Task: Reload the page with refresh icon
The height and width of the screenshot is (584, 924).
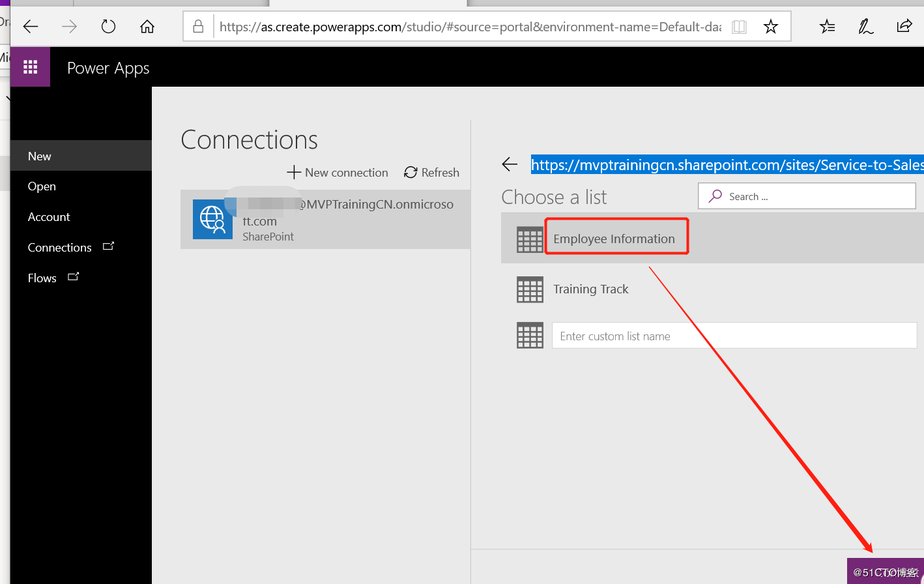Action: click(x=108, y=27)
